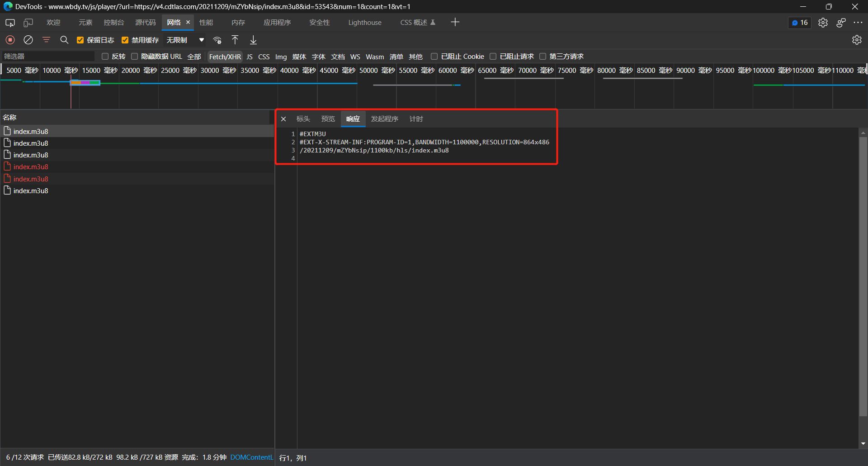Open feedback people icon
The width and height of the screenshot is (868, 466).
point(841,23)
